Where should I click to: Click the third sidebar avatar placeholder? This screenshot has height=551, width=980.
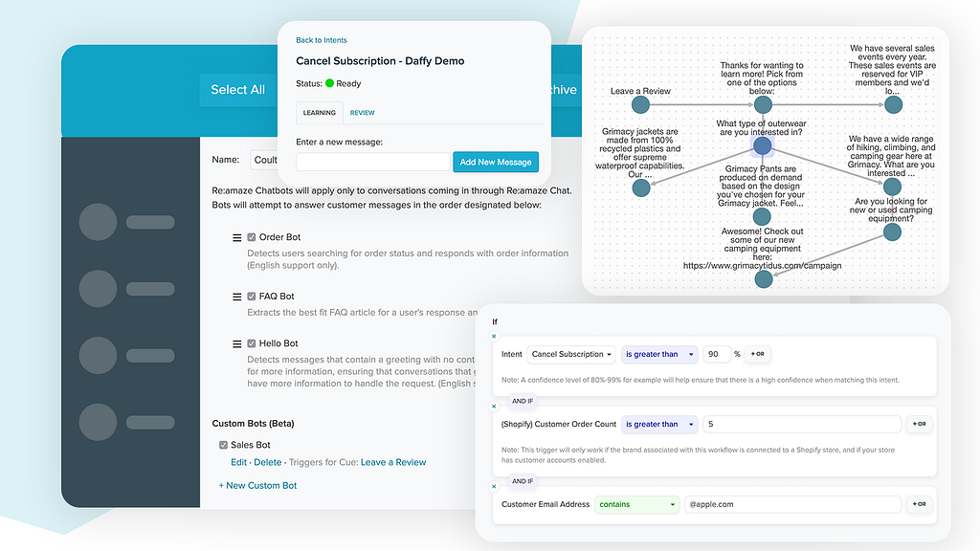(99, 356)
